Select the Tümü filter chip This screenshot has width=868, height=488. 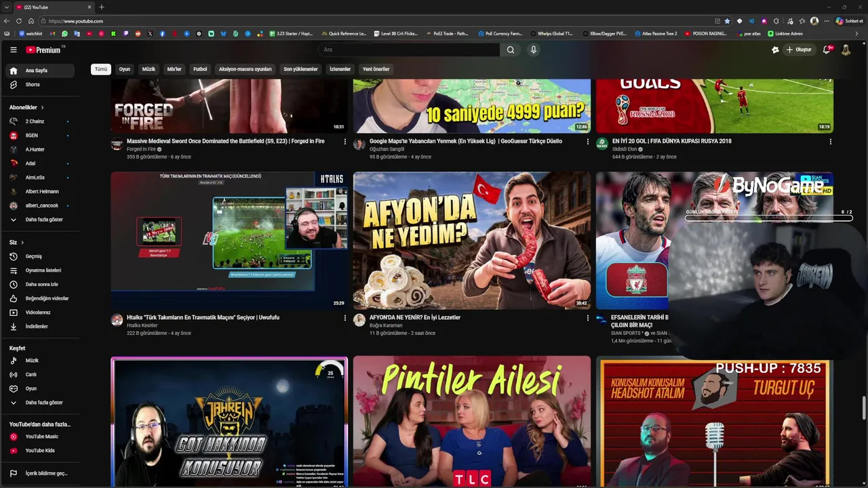point(101,69)
